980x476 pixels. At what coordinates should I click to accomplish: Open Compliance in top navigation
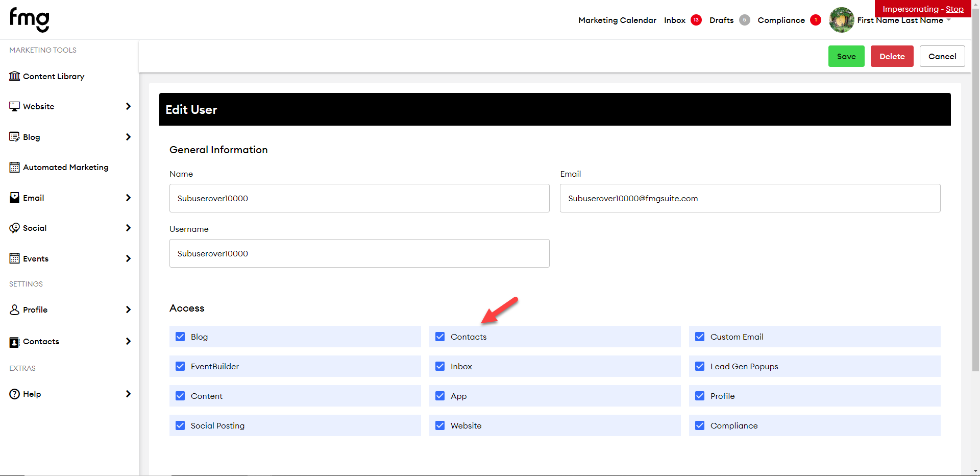(781, 20)
